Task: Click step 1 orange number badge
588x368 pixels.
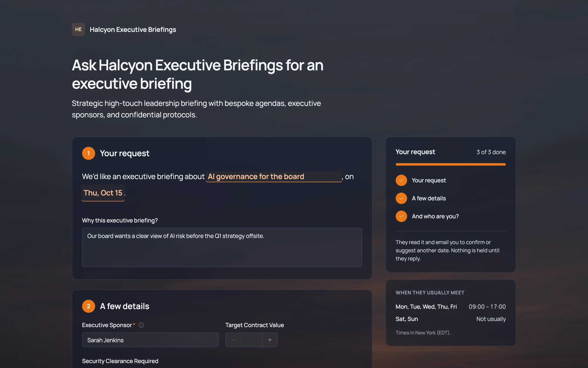Action: pyautogui.click(x=88, y=153)
